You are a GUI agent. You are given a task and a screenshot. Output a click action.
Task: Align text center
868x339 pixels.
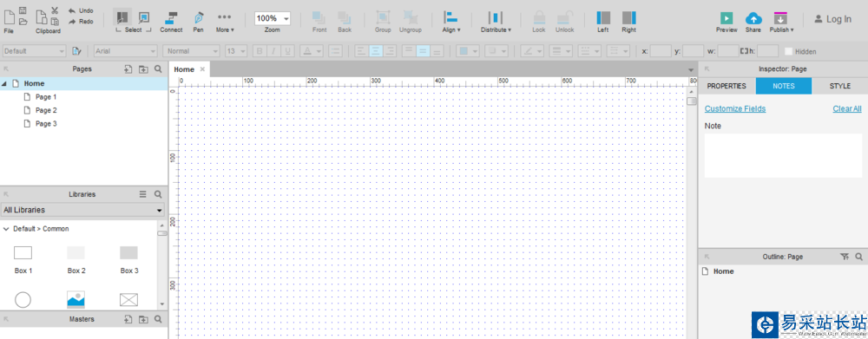[x=375, y=51]
